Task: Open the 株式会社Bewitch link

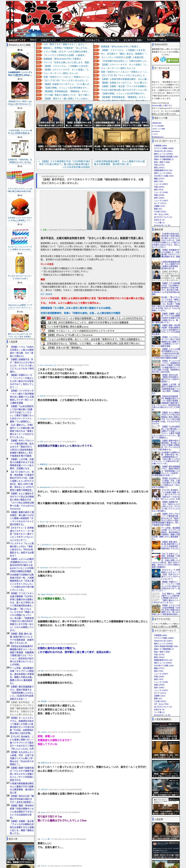Action: [157, 137]
